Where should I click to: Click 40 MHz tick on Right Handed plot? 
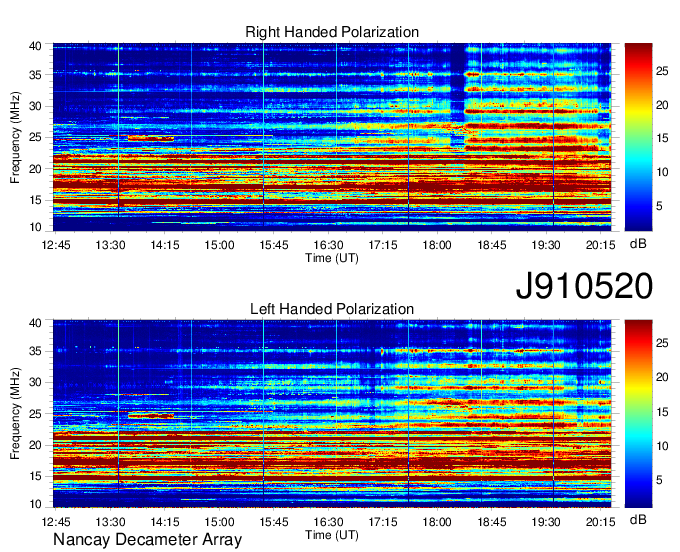[x=35, y=46]
